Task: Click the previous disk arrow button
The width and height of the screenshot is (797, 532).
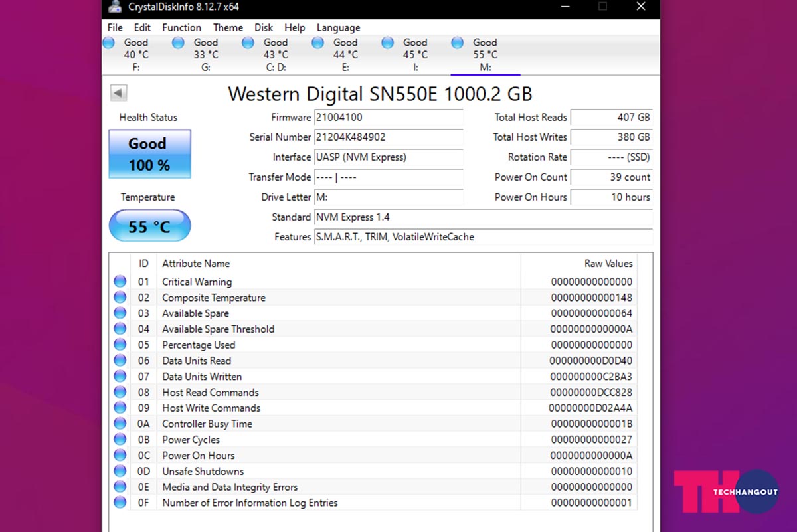Action: (119, 93)
